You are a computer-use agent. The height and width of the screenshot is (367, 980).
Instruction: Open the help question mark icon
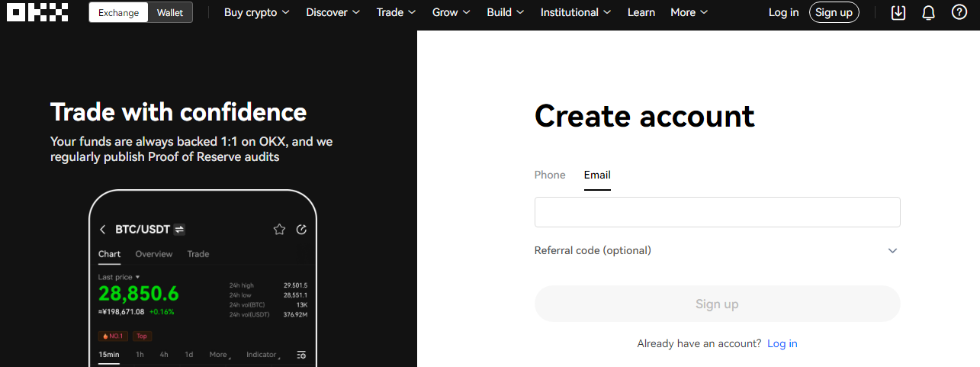959,12
